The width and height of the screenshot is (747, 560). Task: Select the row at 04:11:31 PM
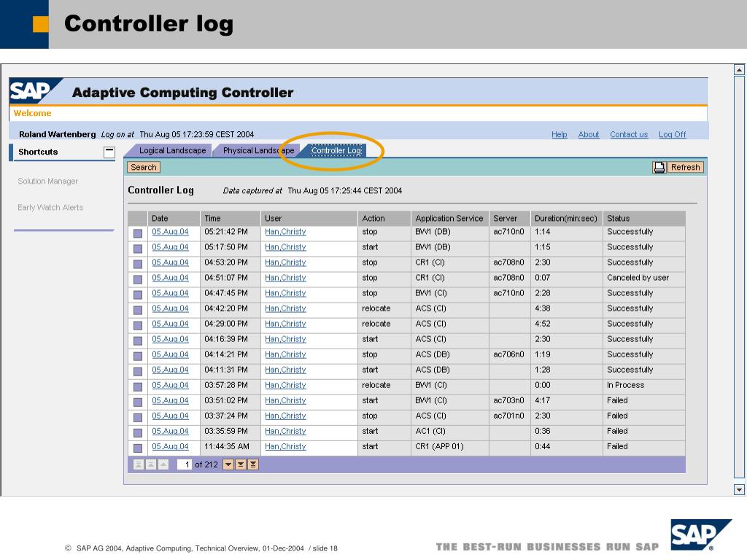point(138,371)
